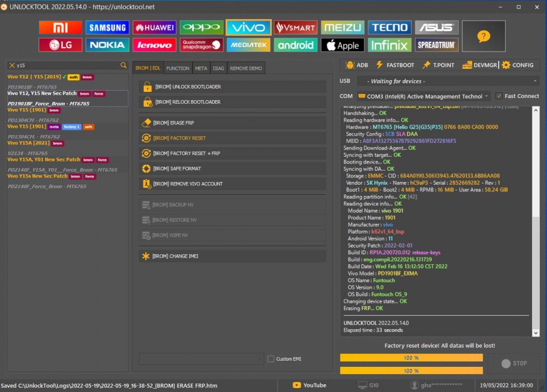Click [BROM] REMOVE VIVO ACCOUNT

tap(233, 184)
